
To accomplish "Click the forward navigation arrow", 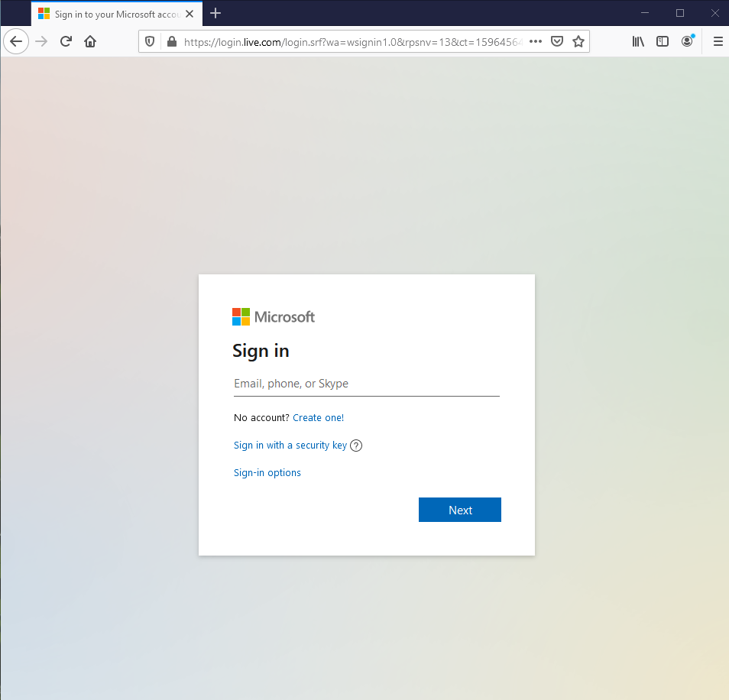I will [40, 41].
